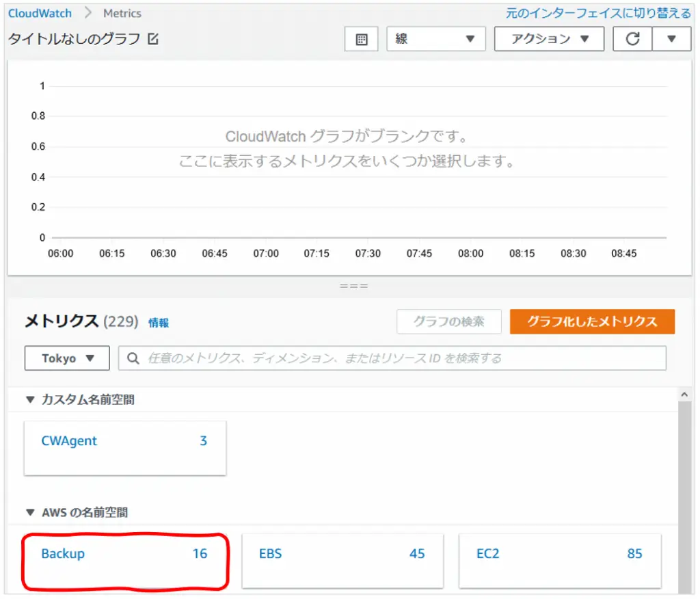Image resolution: width=700 pixels, height=599 pixels.
Task: Refresh the graph
Action: point(632,39)
